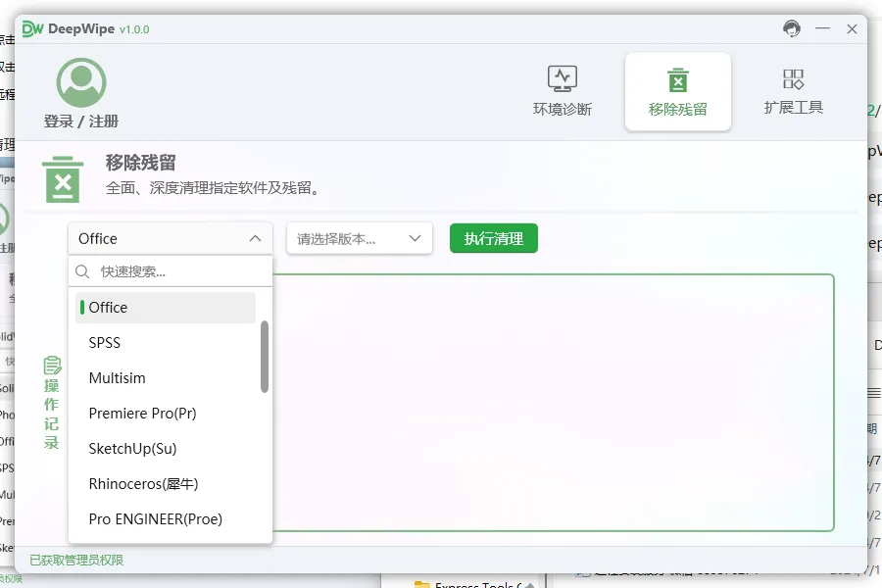Click the 执行清理 button
Image resolution: width=882 pixels, height=588 pixels.
tap(494, 238)
